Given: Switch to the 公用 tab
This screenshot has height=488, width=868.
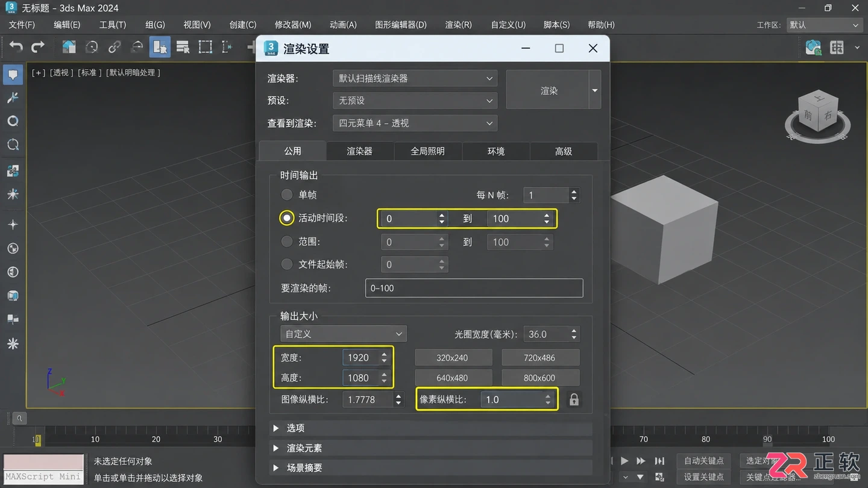Looking at the screenshot, I should [292, 151].
